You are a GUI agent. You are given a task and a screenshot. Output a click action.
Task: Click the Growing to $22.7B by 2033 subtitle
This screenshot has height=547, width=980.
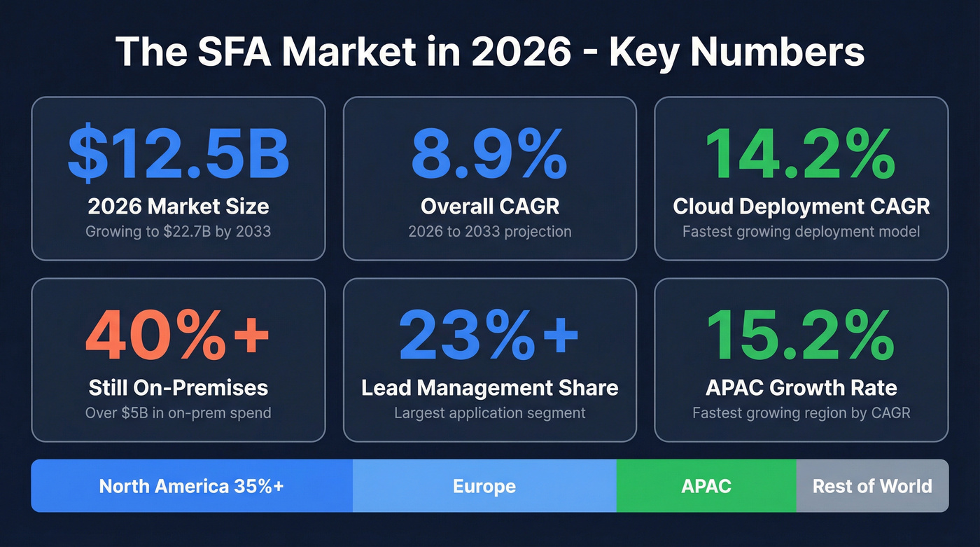click(178, 232)
